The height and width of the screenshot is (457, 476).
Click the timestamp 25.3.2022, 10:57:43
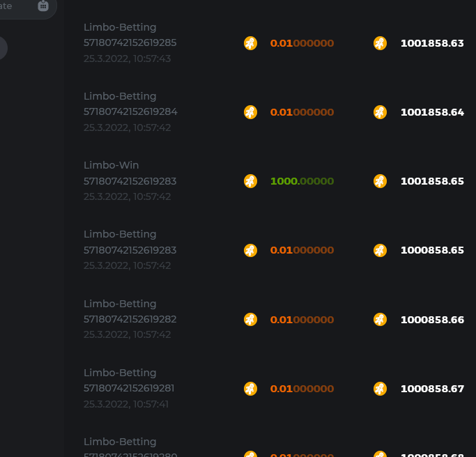click(127, 59)
